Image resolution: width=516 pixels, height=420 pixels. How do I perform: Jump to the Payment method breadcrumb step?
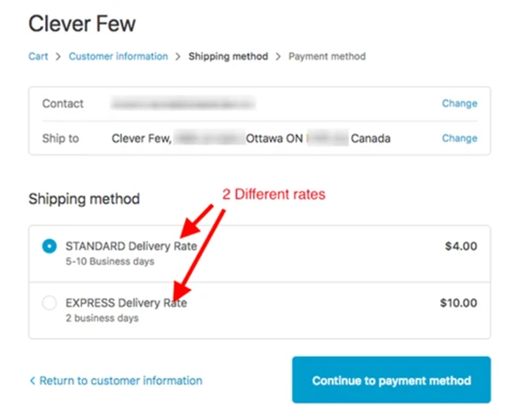coord(327,57)
